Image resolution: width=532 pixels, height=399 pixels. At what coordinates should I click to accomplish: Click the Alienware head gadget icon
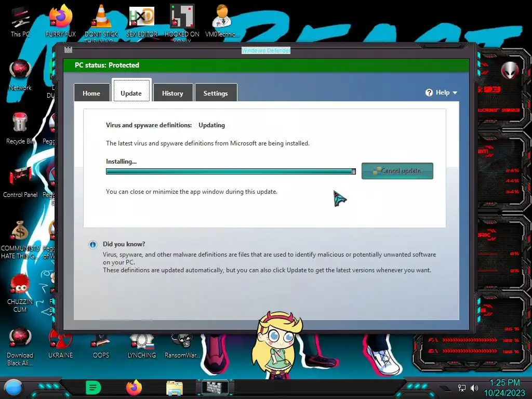tap(510, 71)
